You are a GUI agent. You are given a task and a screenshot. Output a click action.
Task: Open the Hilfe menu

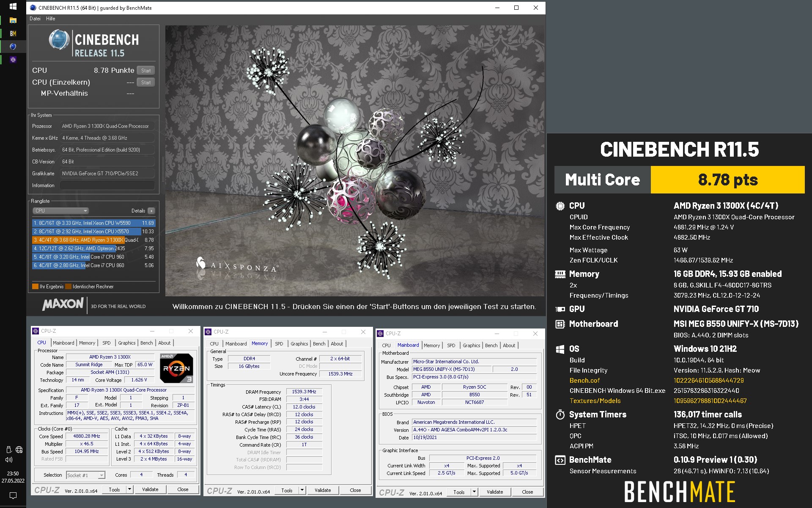[x=51, y=19]
